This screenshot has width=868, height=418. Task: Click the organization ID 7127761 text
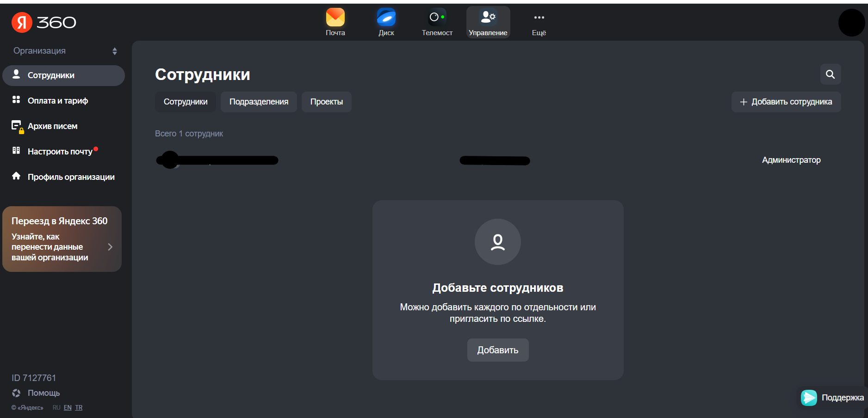34,378
